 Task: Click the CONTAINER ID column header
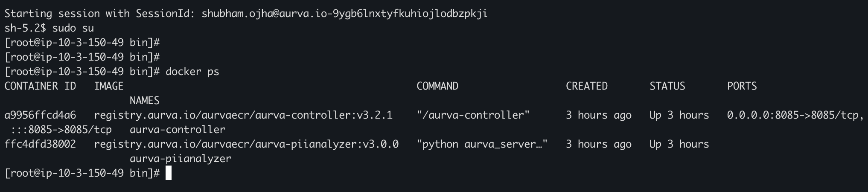tap(40, 86)
